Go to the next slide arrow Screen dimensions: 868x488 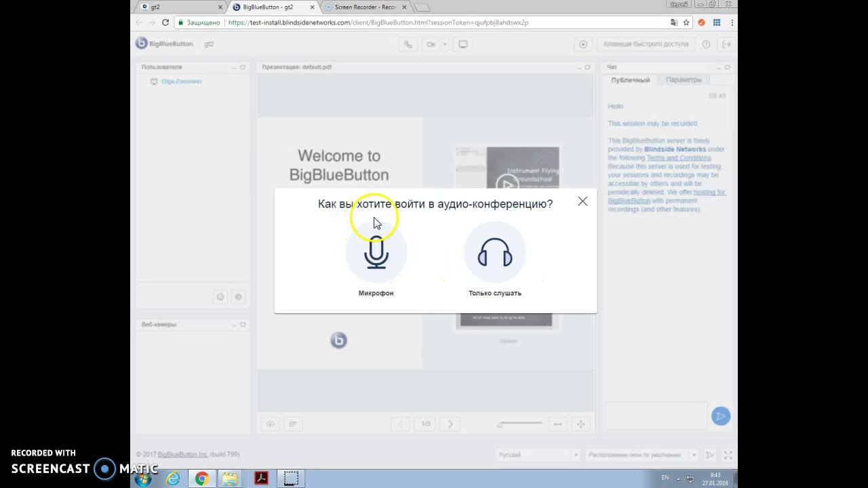click(450, 424)
